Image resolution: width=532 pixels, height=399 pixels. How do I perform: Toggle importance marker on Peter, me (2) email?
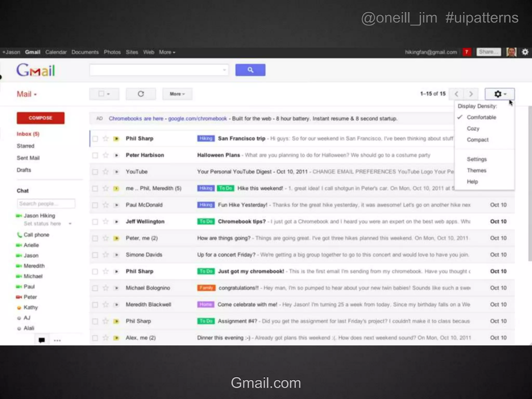[x=116, y=238]
